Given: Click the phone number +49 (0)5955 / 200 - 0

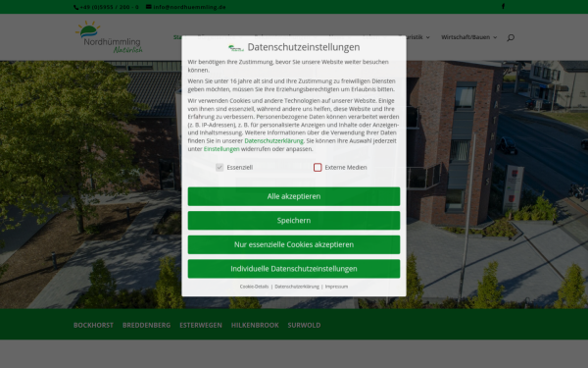Looking at the screenshot, I should 106,7.
